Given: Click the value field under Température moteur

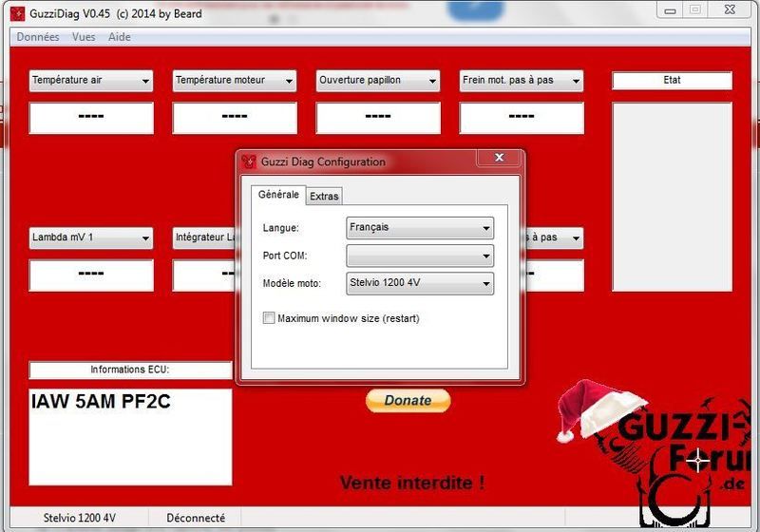Looking at the screenshot, I should click(235, 118).
